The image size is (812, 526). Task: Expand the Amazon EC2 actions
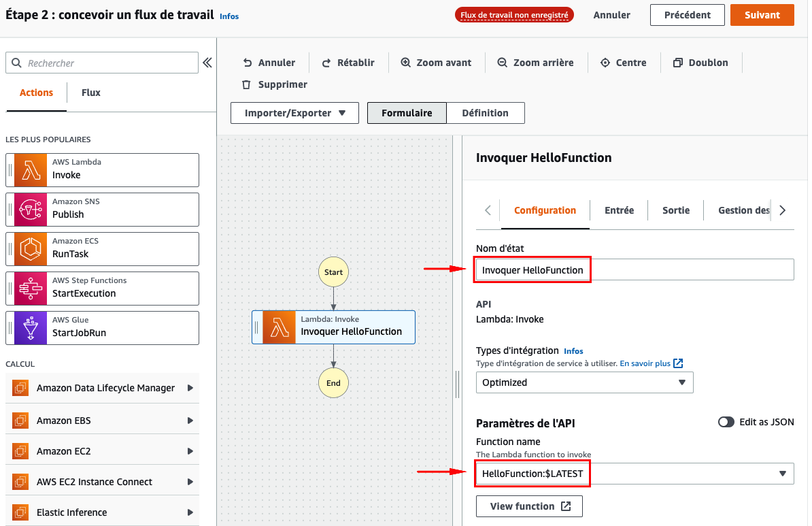coord(190,451)
